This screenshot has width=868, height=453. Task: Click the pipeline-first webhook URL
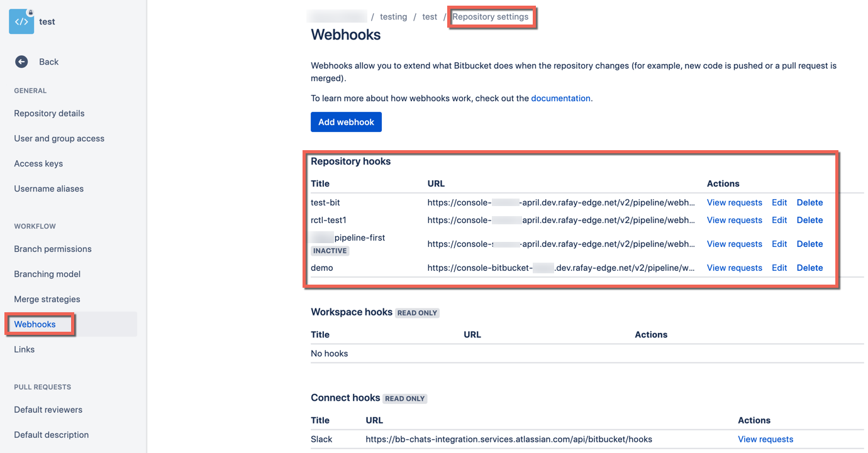pos(561,244)
